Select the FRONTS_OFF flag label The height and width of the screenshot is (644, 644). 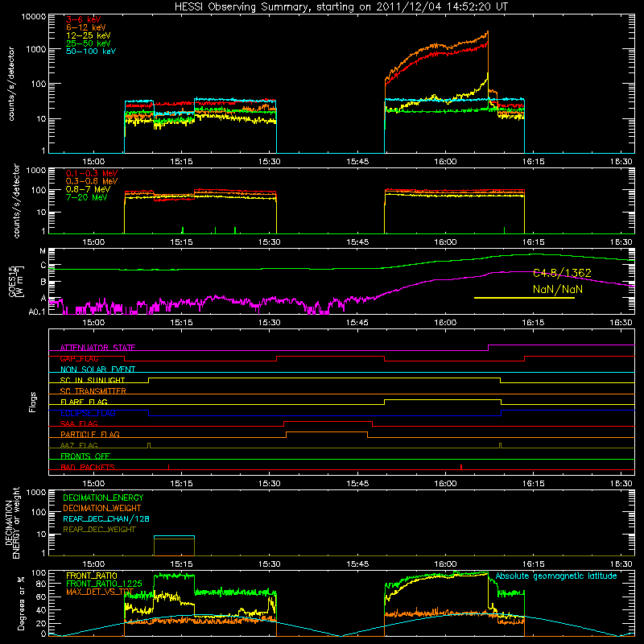85,456
